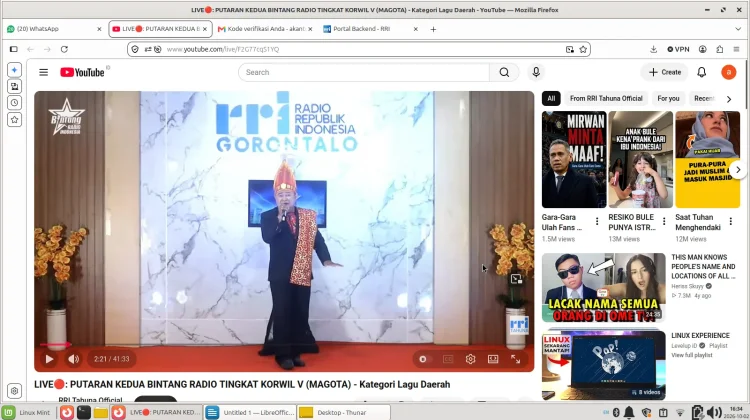Click the miniplayer overlay icon on video
This screenshot has height=420, width=750.
click(516, 279)
